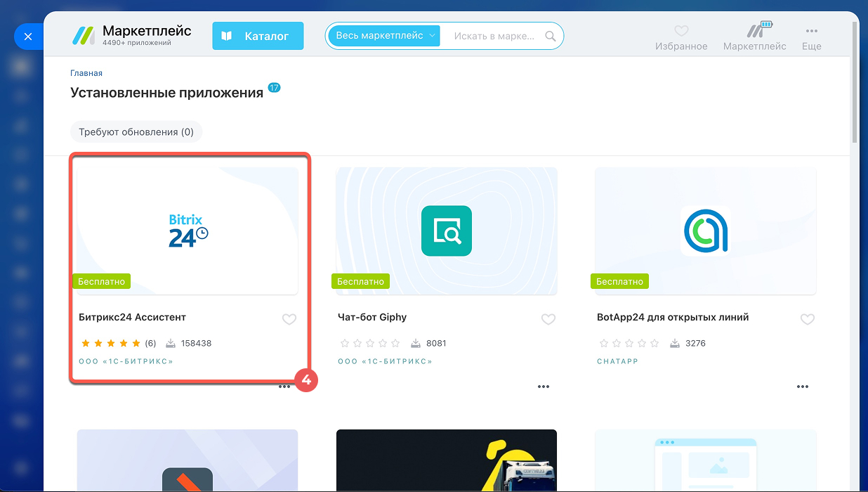Screen dimensions: 868x492
Task: Open Чат-бот Giphy app thumbnail
Action: [447, 231]
